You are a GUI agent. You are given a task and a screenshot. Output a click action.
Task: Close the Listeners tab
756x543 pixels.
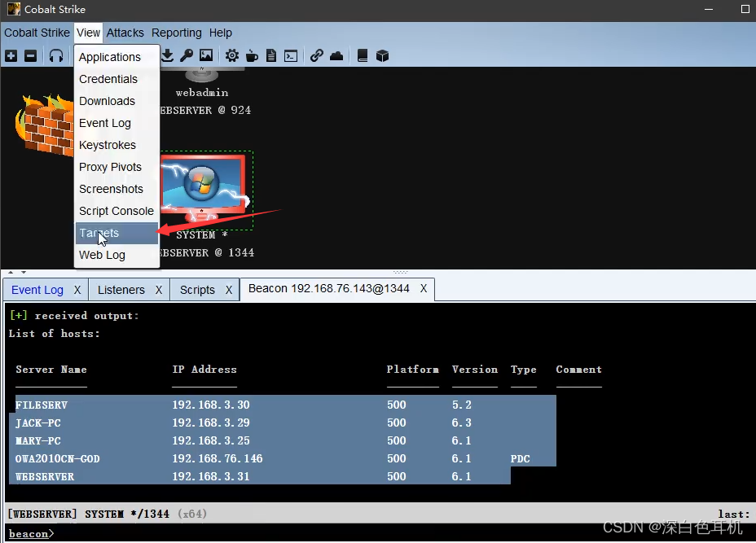pos(159,290)
